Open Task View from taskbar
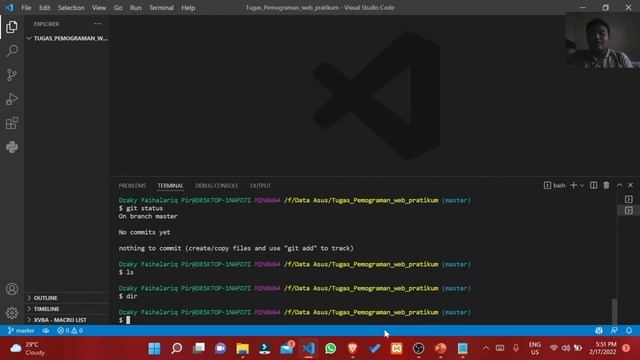 tap(199, 349)
